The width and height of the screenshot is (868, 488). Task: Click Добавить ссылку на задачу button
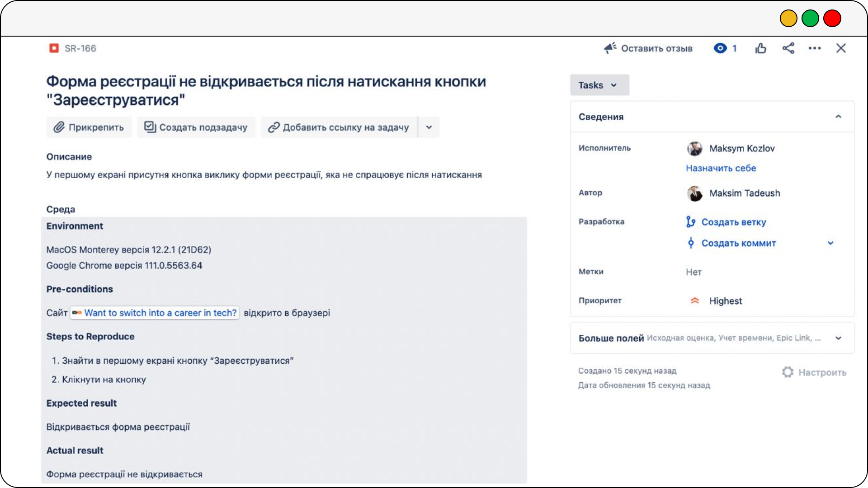[339, 127]
